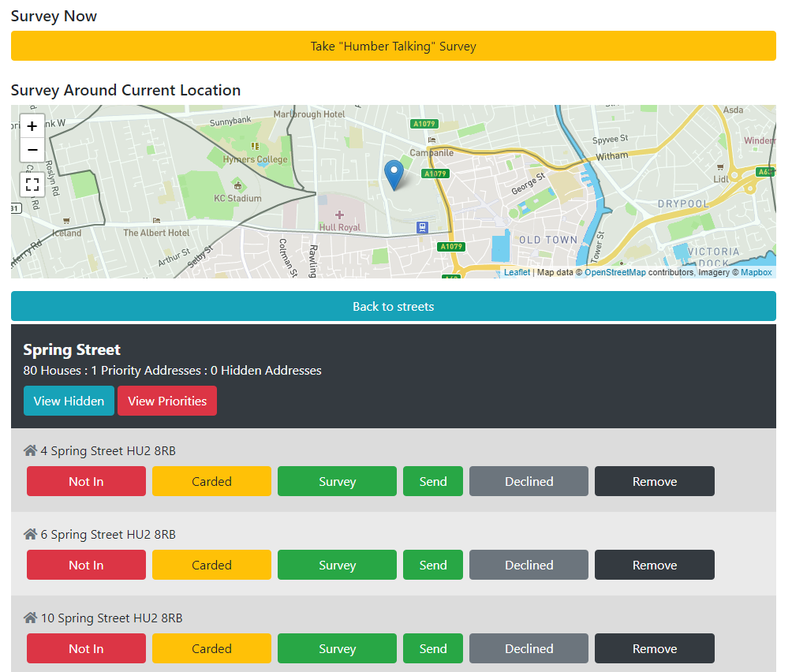Toggle fullscreen map view
Screen dimensions: 792x672
click(x=32, y=185)
